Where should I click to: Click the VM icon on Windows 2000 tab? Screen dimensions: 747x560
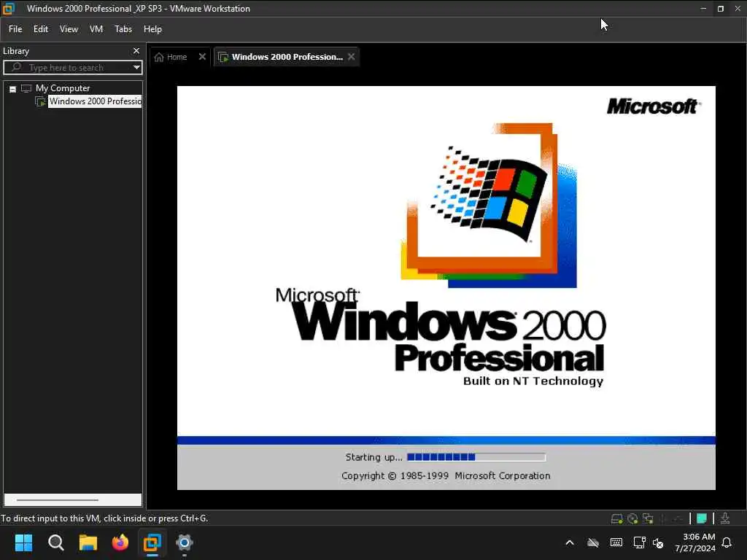point(223,57)
